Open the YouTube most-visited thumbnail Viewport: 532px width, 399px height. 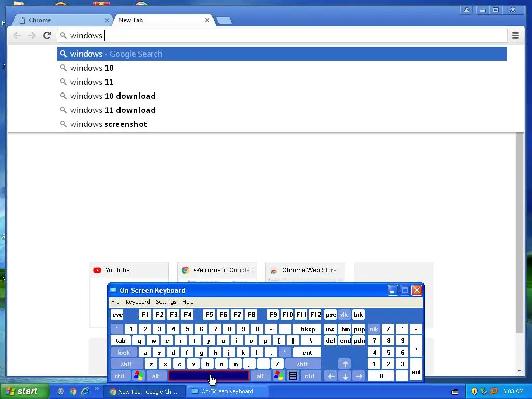[129, 272]
